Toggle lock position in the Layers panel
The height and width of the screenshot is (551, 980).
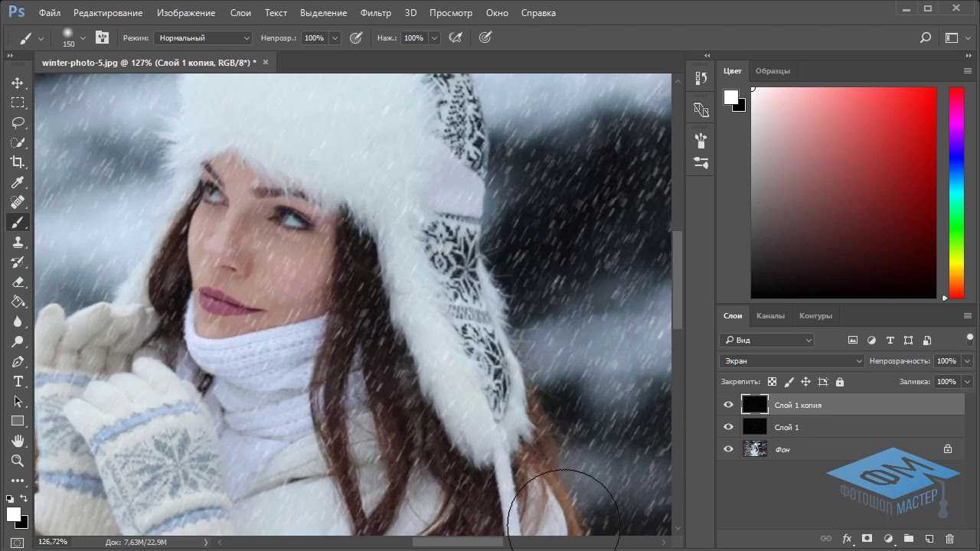coord(805,382)
